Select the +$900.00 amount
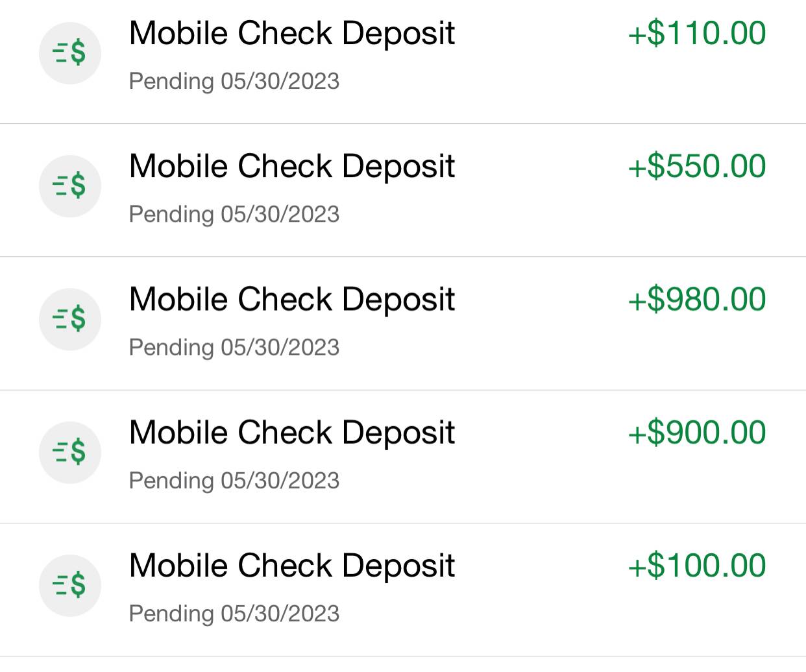806x672 pixels. [x=696, y=433]
